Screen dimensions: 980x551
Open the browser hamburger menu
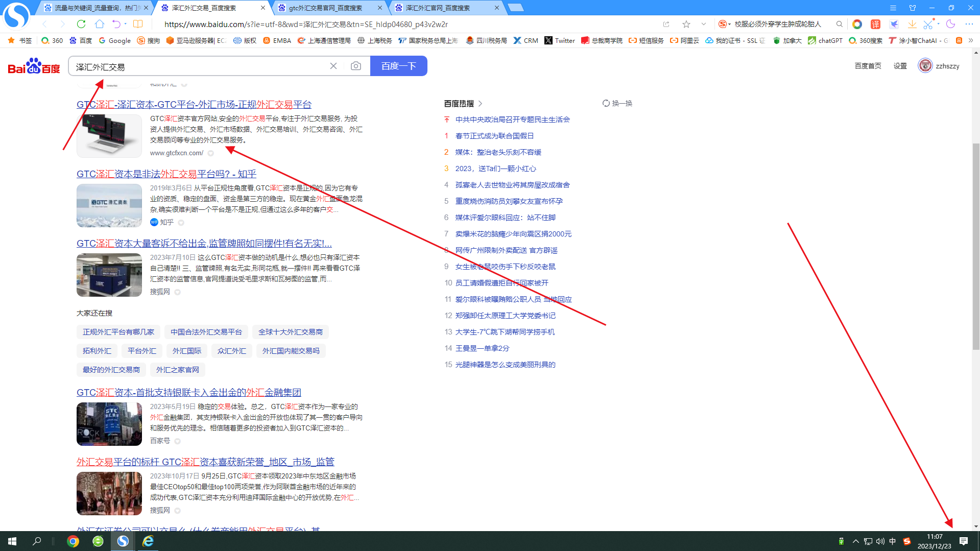tap(893, 8)
